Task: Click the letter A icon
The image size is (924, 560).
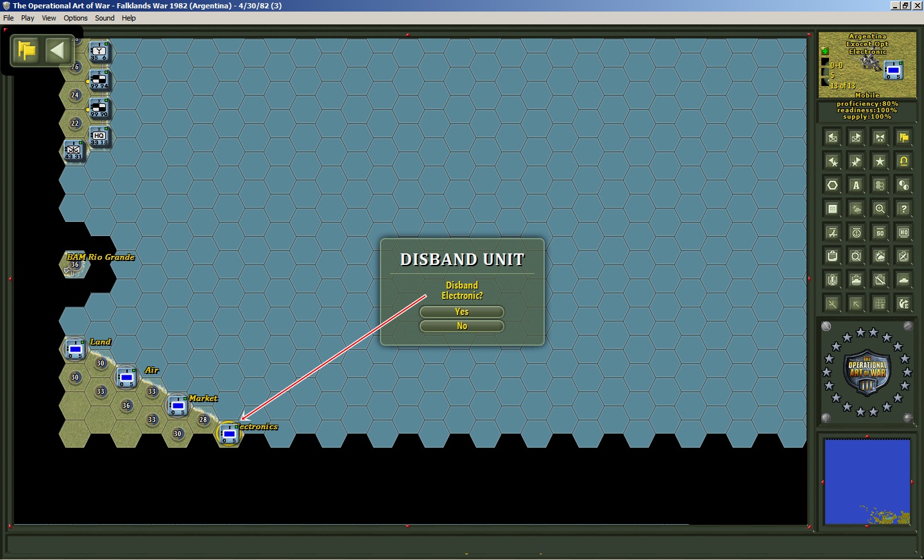Action: pyautogui.click(x=856, y=185)
